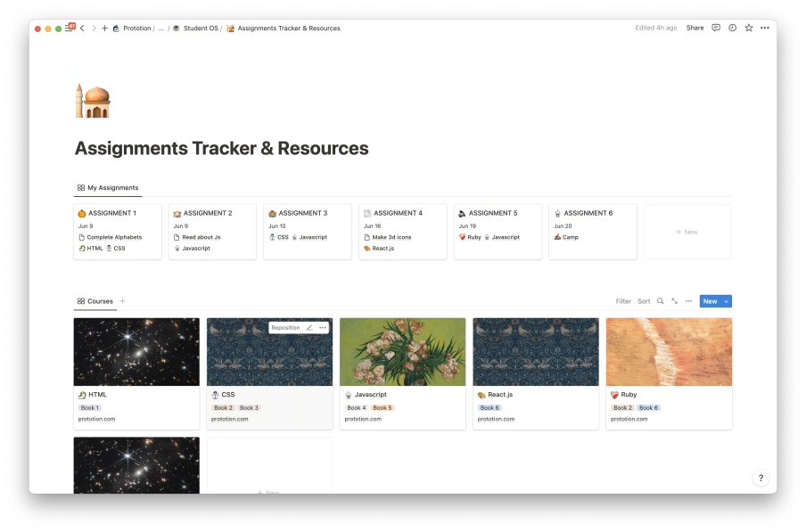Click Reposition on the CSS cover
806x532 pixels.
click(285, 328)
